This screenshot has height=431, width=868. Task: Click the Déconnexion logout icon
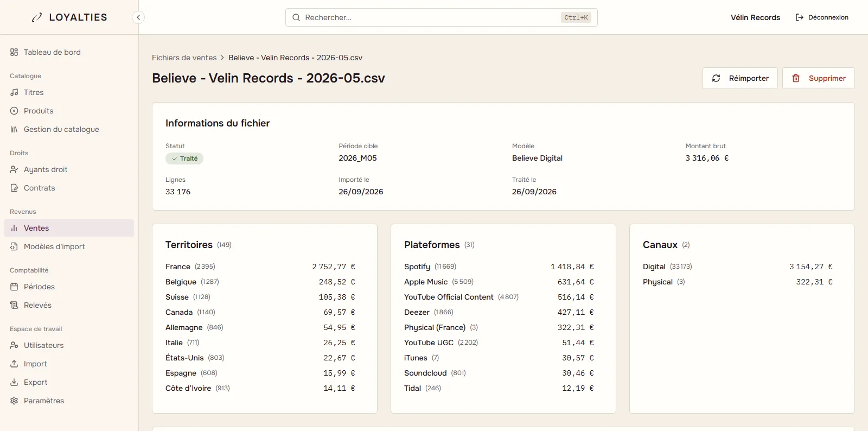[x=799, y=17]
